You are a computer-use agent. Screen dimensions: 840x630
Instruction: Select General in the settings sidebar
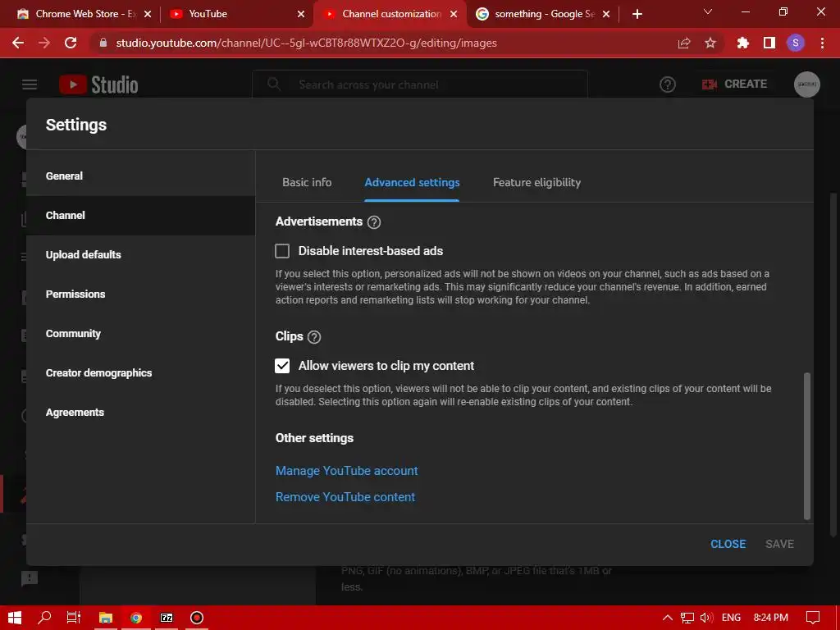point(141,176)
